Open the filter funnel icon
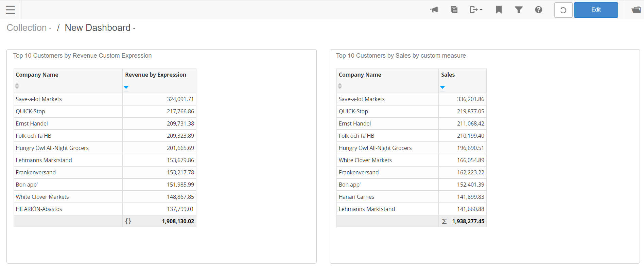Viewport: 644px width, 269px height. 519,10
